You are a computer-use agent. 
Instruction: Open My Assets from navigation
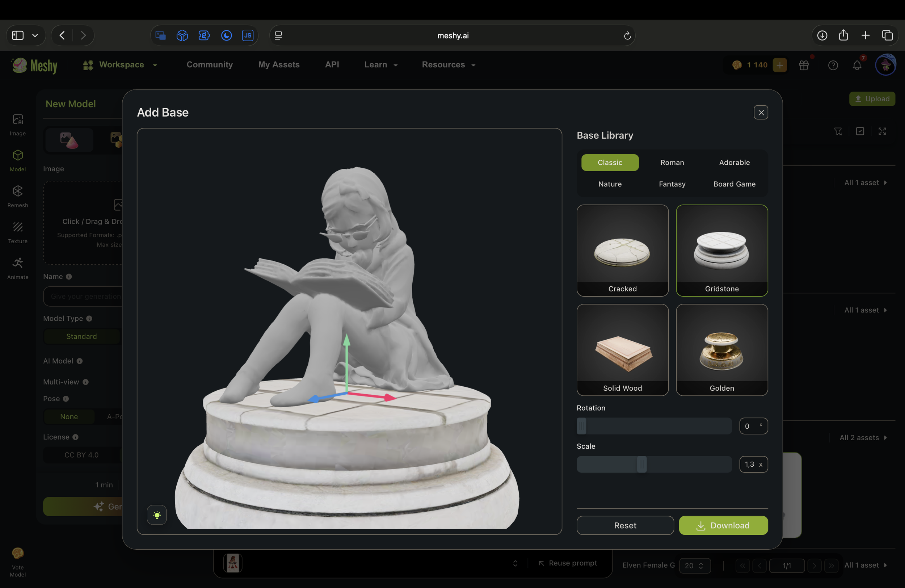(x=279, y=65)
